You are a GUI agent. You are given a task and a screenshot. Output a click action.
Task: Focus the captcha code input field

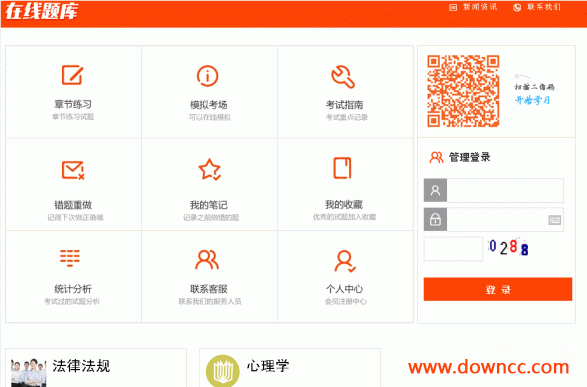453,249
